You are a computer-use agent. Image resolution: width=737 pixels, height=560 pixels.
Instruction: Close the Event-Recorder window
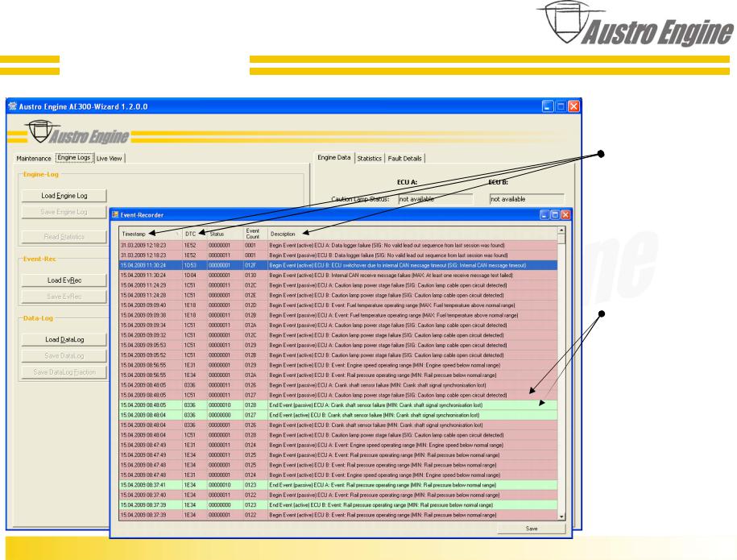point(565,215)
